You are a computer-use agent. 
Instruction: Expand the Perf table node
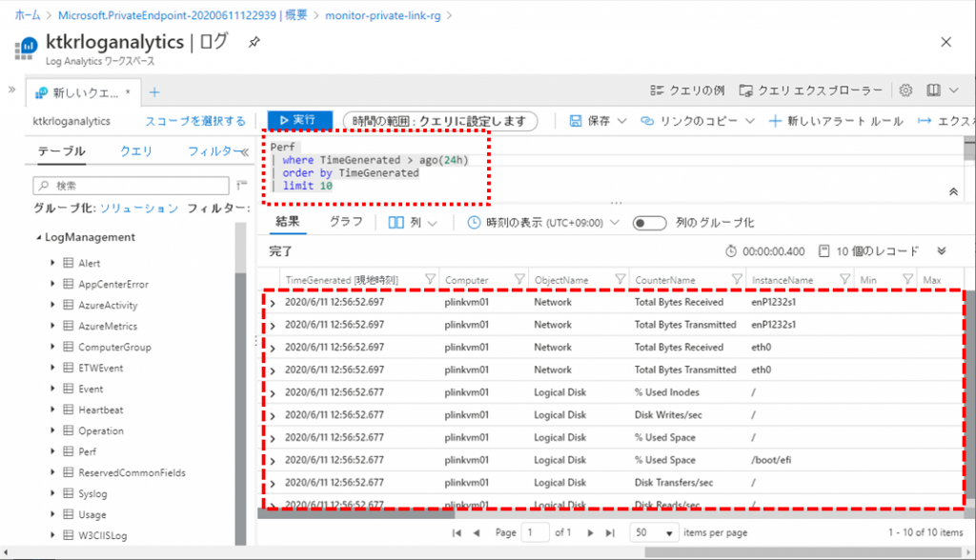(x=52, y=451)
